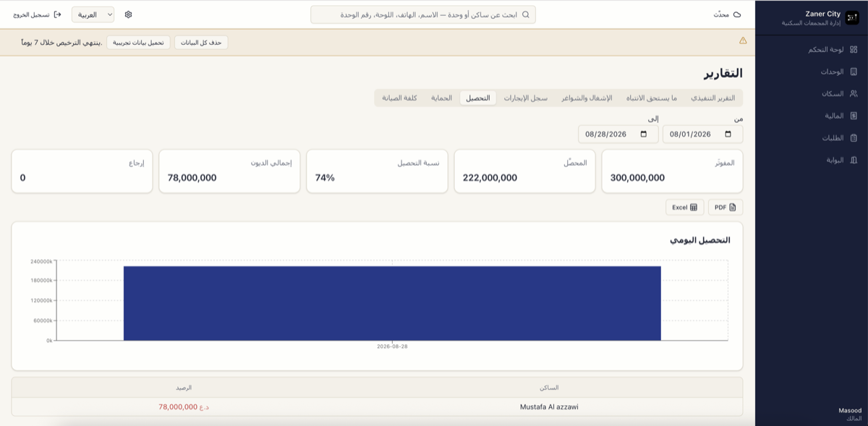Select the التحصيل tab

[478, 98]
